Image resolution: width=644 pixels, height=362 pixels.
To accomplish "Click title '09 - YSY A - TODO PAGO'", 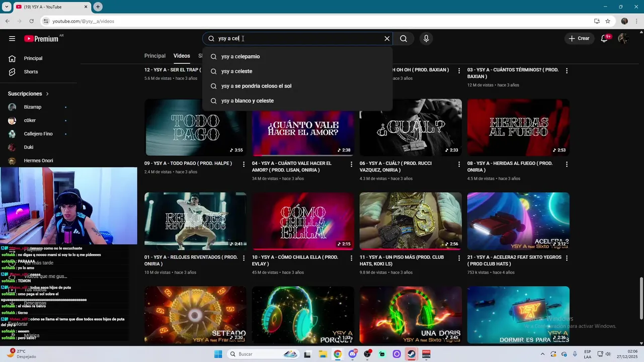I will pyautogui.click(x=188, y=163).
